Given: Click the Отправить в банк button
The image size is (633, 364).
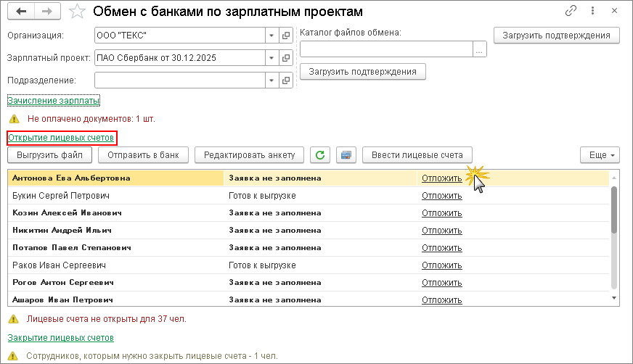Looking at the screenshot, I should pos(144,154).
